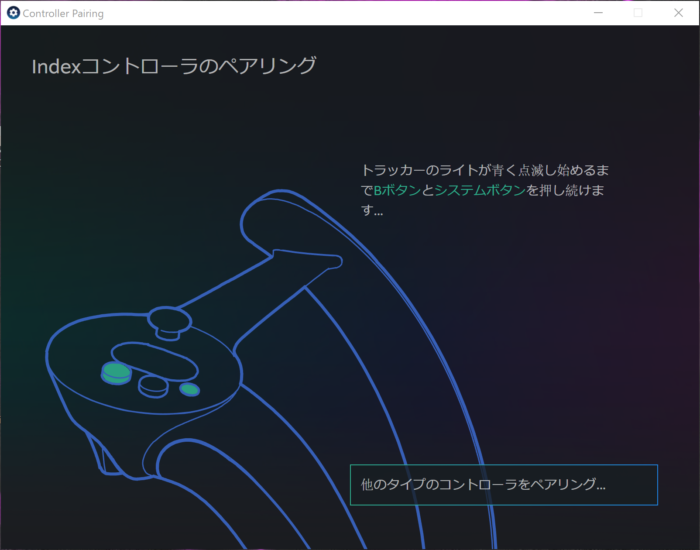Click the green システムボタン text
This screenshot has height=550, width=700.
480,191
